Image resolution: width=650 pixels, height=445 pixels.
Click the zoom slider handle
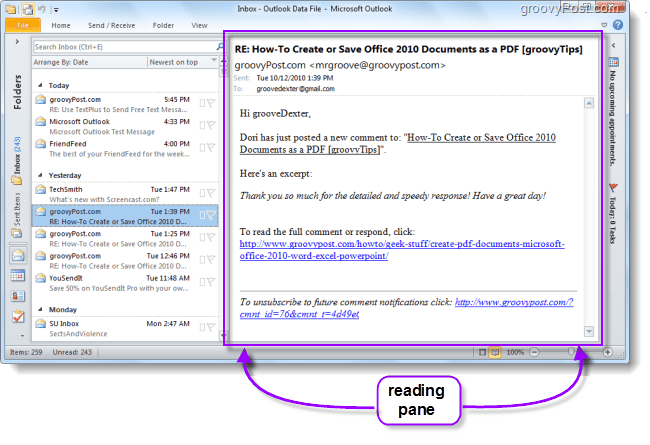click(571, 352)
